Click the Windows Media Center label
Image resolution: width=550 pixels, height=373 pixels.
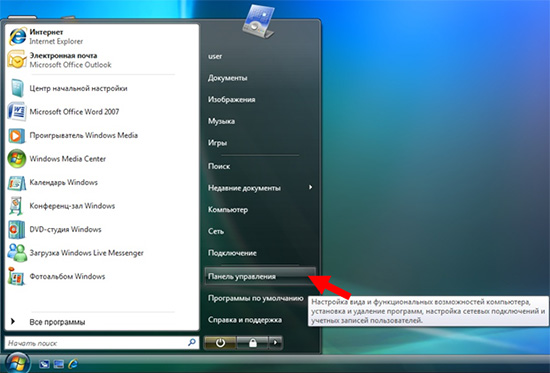68,159
